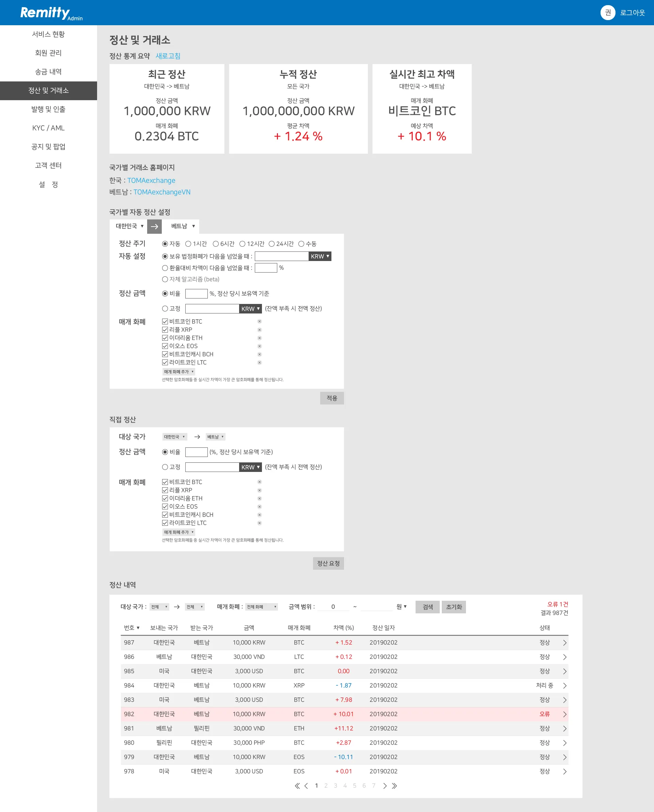Image resolution: width=654 pixels, height=812 pixels.
Task: Open the KRW currency dropdown for 보유 법정화폐
Action: tap(320, 257)
